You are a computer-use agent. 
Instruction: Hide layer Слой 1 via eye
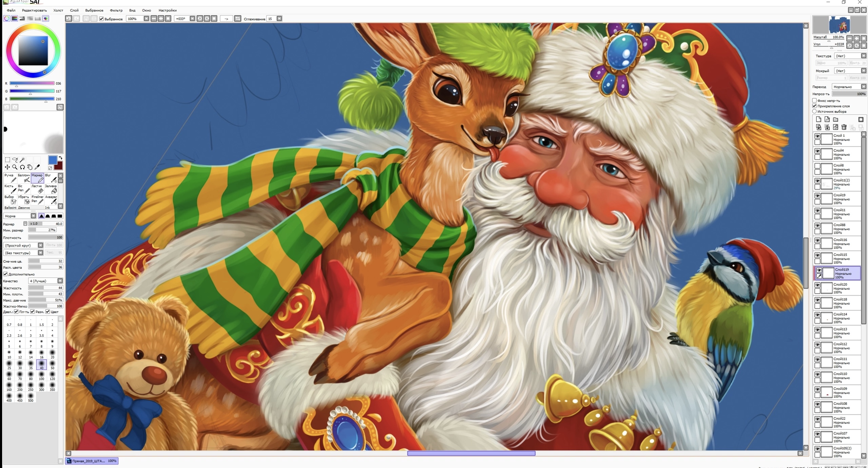tap(818, 136)
